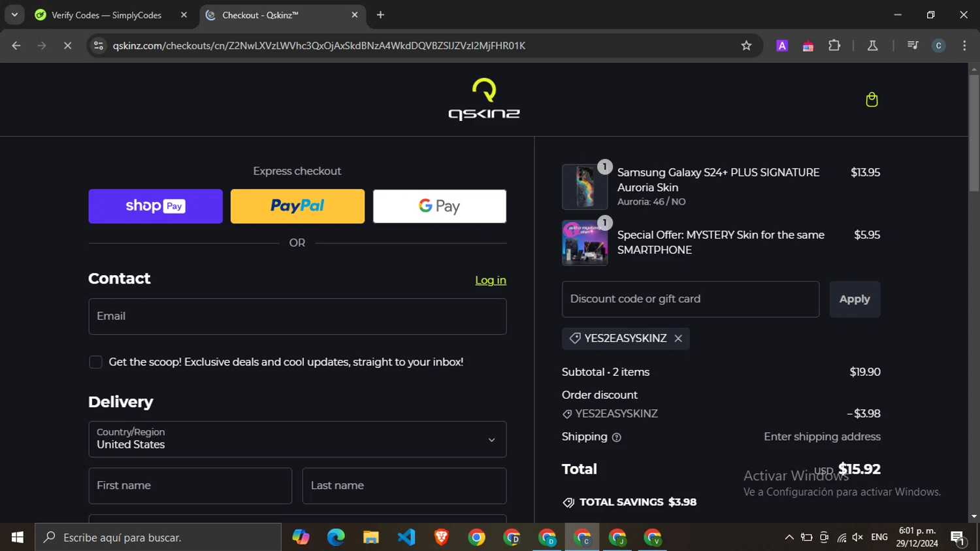Go forward to the next page
Screen dimensions: 980x551
coord(42,46)
